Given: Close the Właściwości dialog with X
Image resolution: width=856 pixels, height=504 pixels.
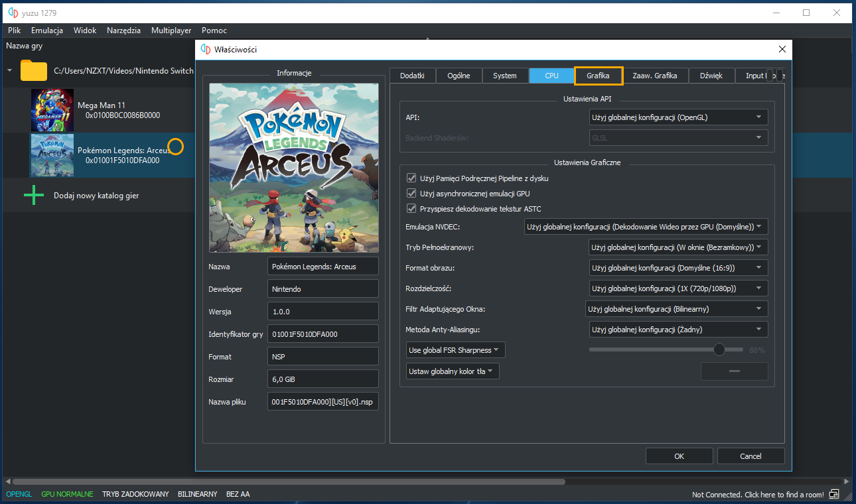Looking at the screenshot, I should 782,50.
